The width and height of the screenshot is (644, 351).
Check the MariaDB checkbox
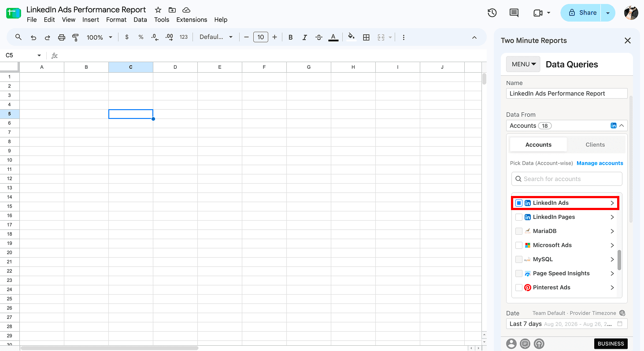[519, 231]
